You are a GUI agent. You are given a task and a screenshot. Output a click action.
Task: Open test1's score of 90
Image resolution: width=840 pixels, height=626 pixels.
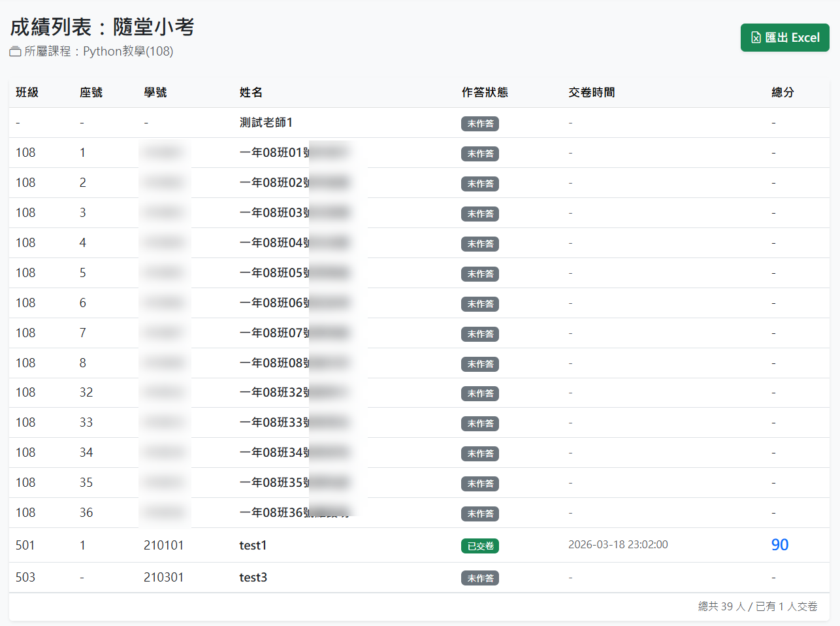(x=779, y=545)
